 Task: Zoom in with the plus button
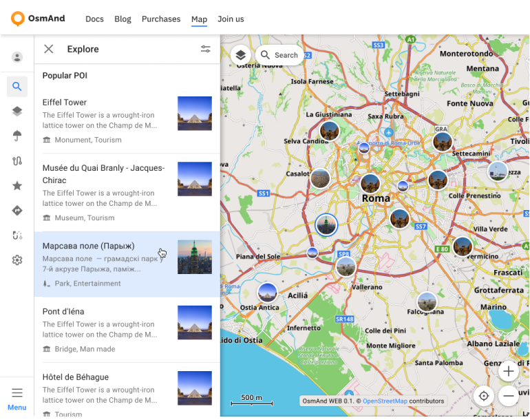tap(509, 371)
